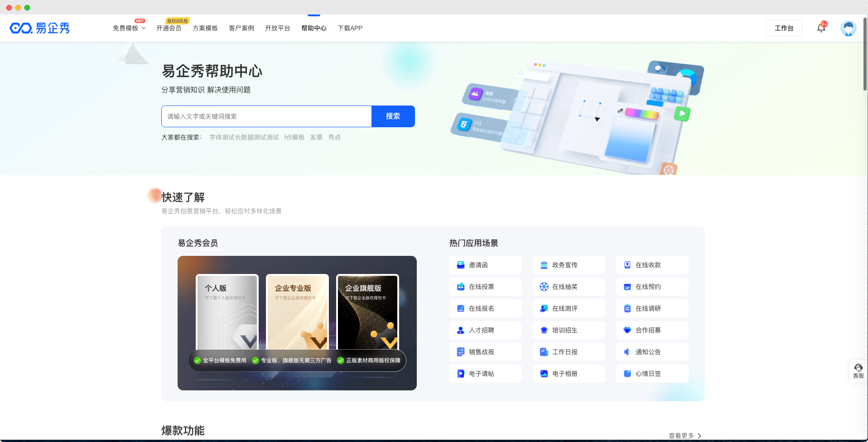Go to 方案模板 in navigation
868x442 pixels.
(205, 28)
